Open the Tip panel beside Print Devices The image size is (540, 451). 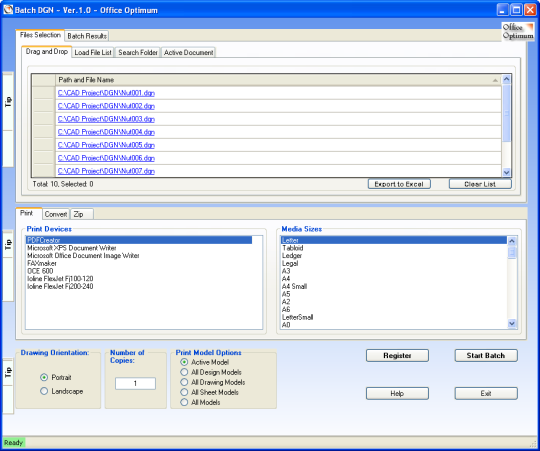[8, 244]
